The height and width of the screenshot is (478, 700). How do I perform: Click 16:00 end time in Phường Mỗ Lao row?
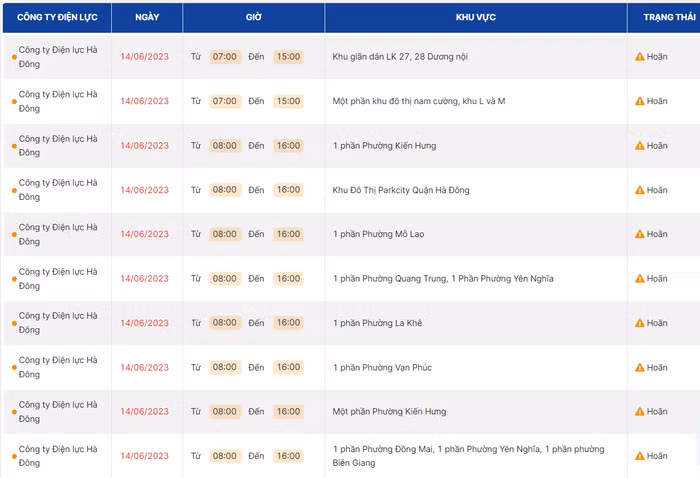pyautogui.click(x=288, y=234)
